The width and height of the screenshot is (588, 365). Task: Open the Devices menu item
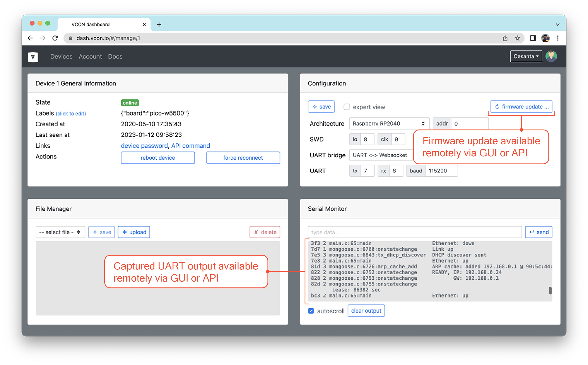click(x=61, y=56)
